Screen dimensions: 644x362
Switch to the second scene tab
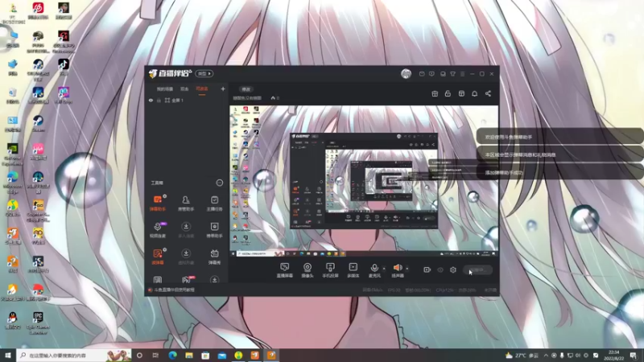(x=184, y=88)
